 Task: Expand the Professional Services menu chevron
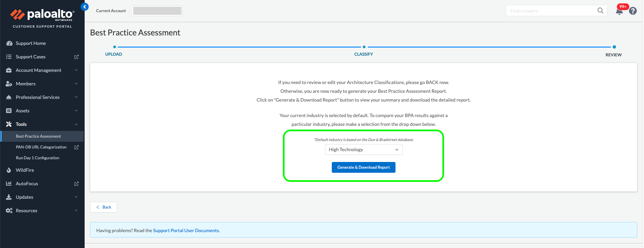pos(76,97)
